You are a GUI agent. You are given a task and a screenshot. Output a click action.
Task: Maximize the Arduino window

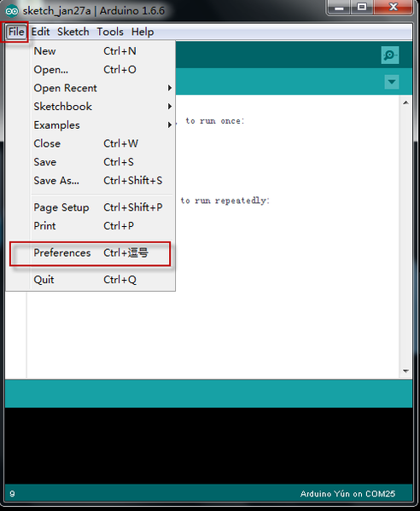coord(362,8)
